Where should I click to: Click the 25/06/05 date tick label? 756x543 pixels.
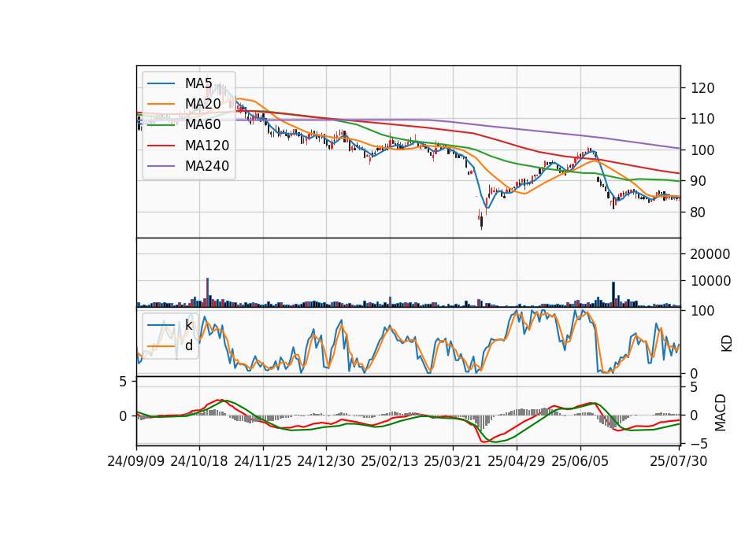580,461
